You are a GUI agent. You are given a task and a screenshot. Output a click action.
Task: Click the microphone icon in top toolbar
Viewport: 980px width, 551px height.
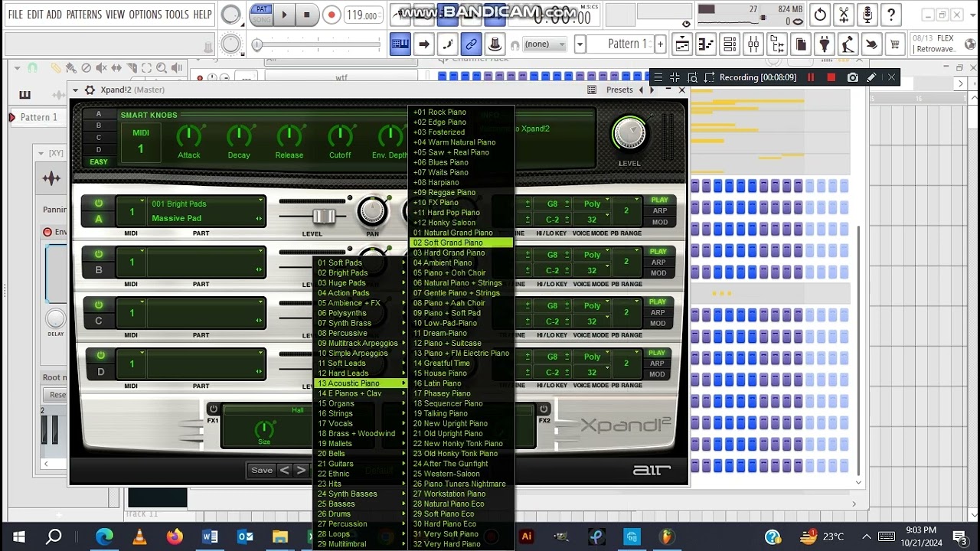pos(867,15)
